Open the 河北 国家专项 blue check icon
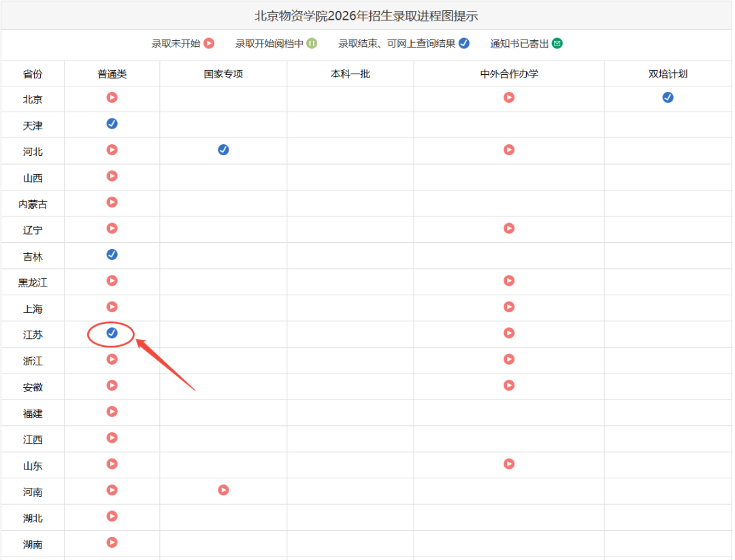This screenshot has width=735, height=560. (224, 150)
